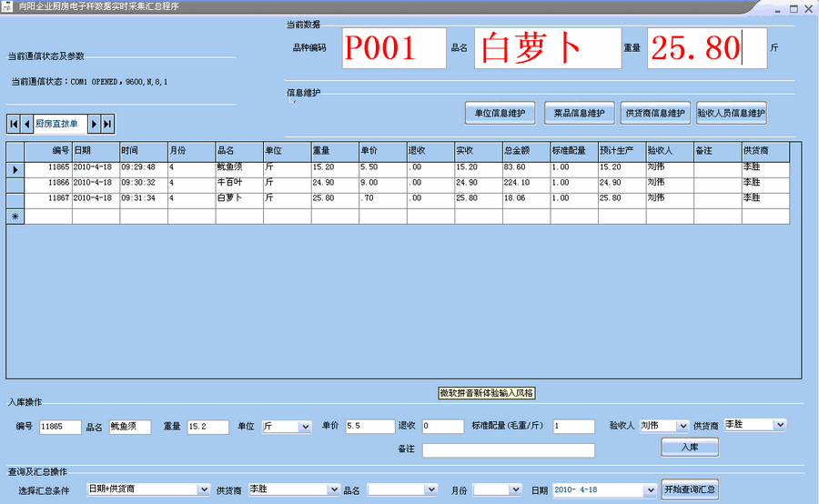Click into the 备注 remarks field

coord(508,450)
